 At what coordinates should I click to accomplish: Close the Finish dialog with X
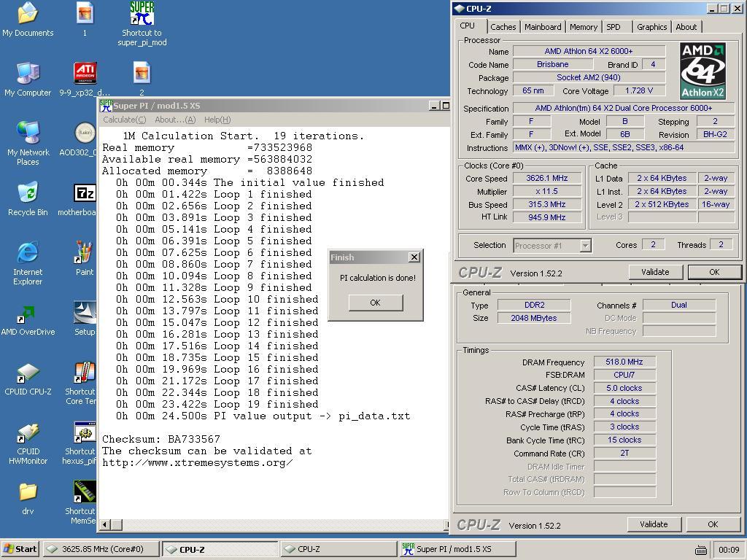click(x=414, y=257)
